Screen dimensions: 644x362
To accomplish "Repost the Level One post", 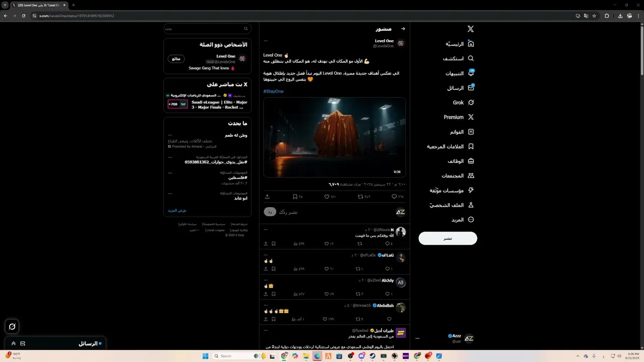I will click(364, 197).
